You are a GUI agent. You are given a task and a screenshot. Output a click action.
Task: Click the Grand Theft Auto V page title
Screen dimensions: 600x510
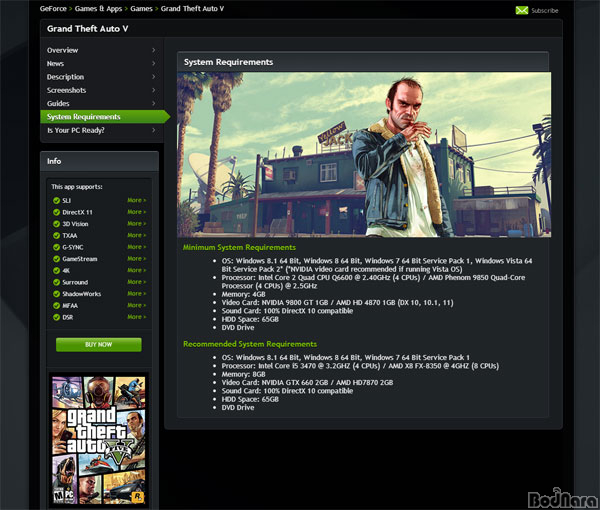88,29
